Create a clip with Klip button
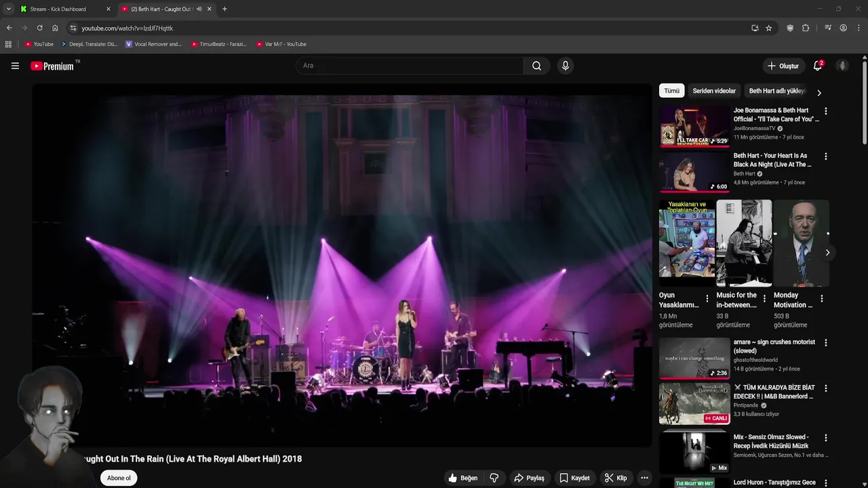Image resolution: width=868 pixels, height=488 pixels. pos(616,478)
